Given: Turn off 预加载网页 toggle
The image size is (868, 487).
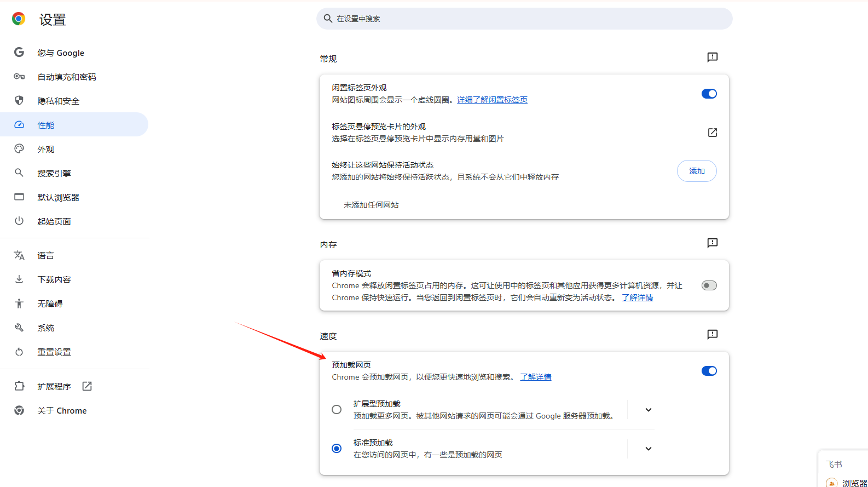Looking at the screenshot, I should pyautogui.click(x=709, y=371).
